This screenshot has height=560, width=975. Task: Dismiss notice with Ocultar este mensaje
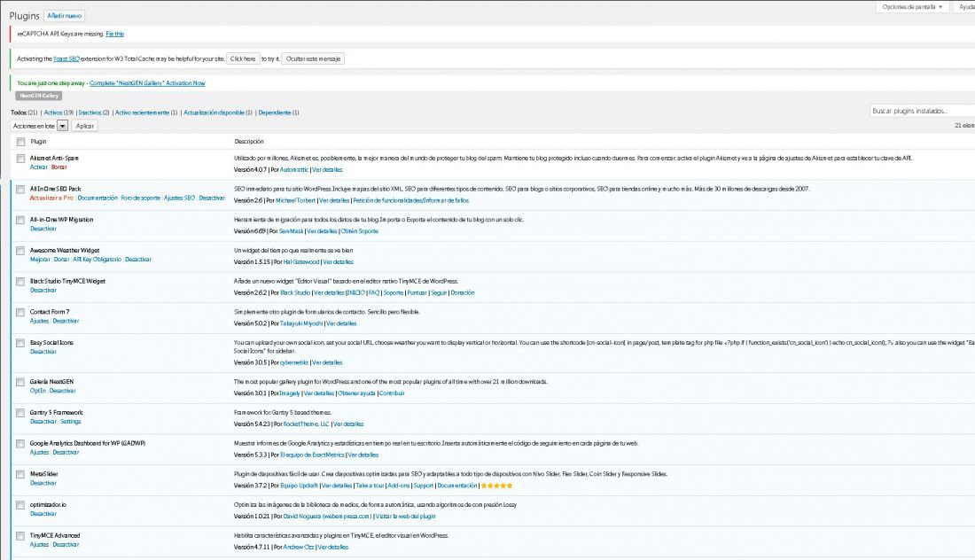(x=314, y=59)
